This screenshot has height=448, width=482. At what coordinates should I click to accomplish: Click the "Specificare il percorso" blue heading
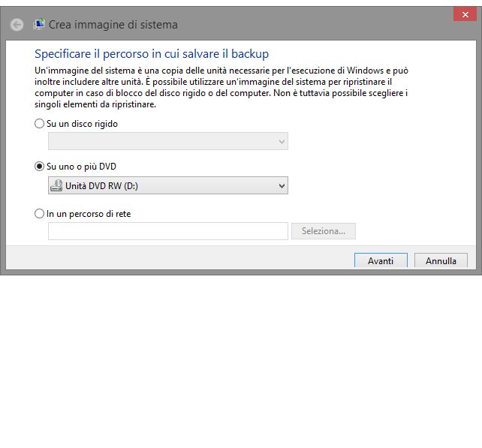pyautogui.click(x=152, y=54)
